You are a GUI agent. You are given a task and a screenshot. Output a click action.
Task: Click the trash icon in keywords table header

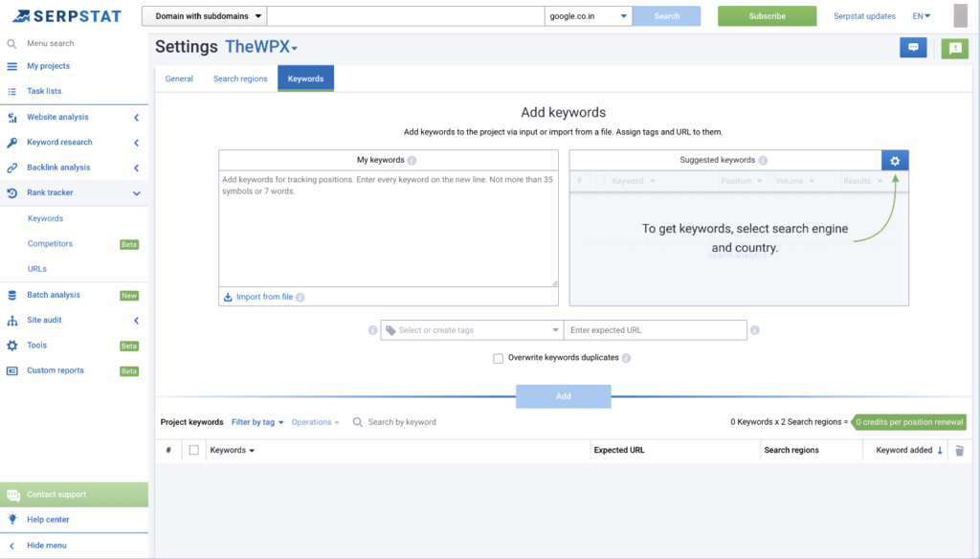pyautogui.click(x=960, y=450)
